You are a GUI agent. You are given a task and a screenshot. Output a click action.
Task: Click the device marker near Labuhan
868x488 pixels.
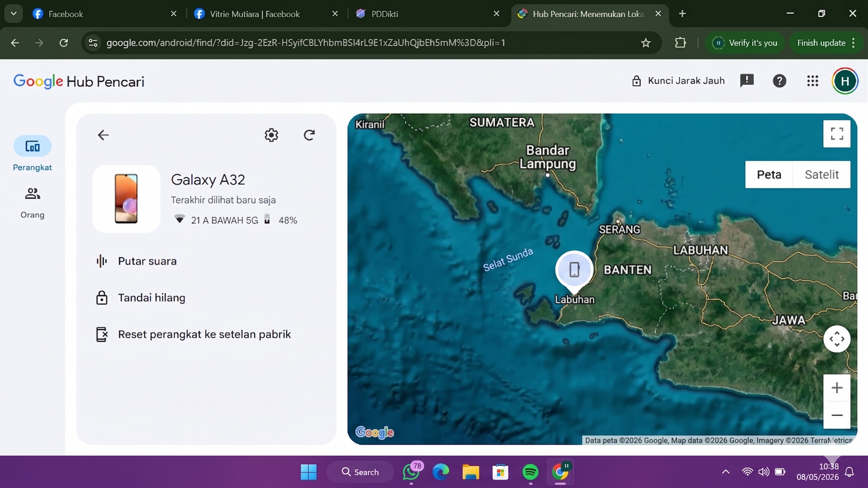click(x=574, y=270)
